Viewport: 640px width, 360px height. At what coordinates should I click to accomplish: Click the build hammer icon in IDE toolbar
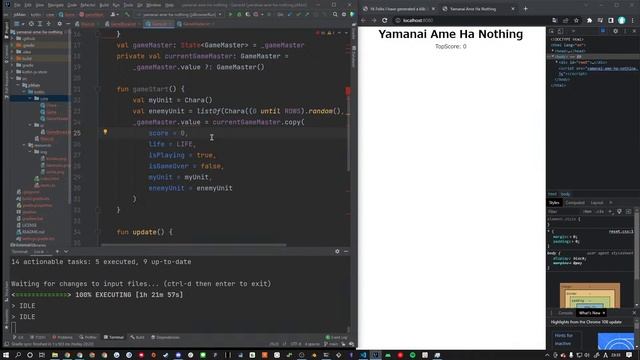(127, 14)
